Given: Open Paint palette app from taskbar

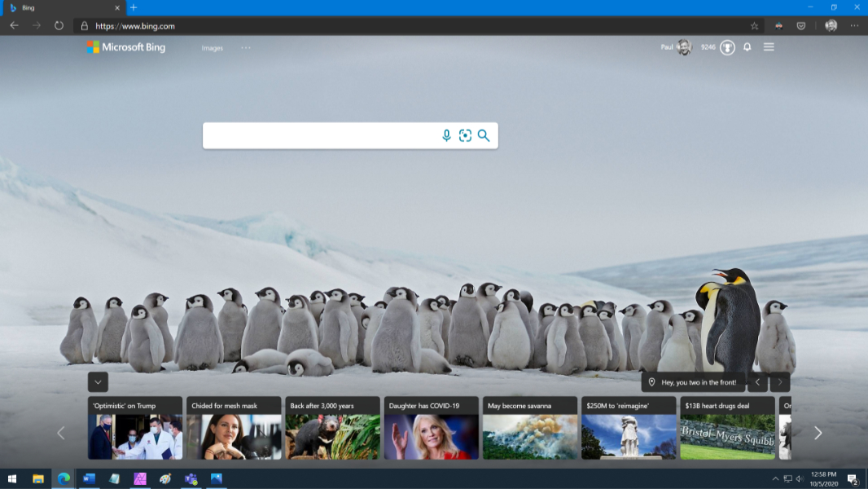Looking at the screenshot, I should (x=165, y=479).
